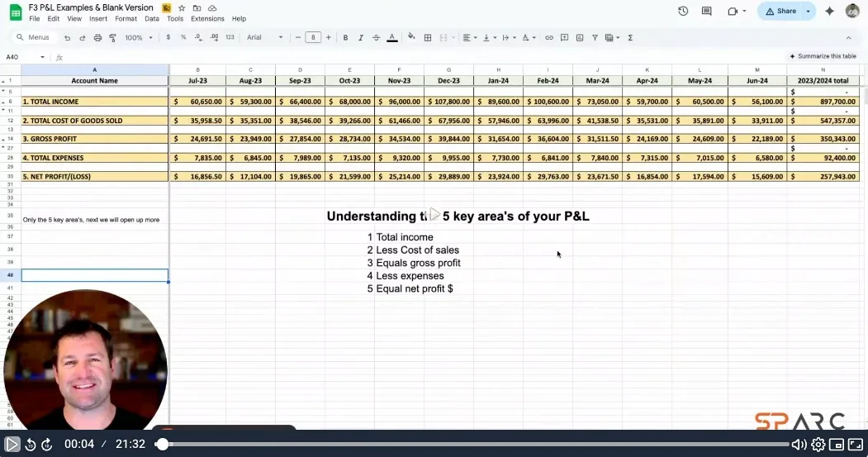Format as currency with dollar icon

point(168,38)
